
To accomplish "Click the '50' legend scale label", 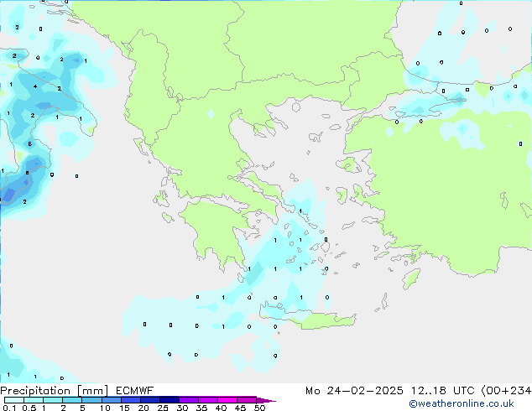I will (x=259, y=408).
